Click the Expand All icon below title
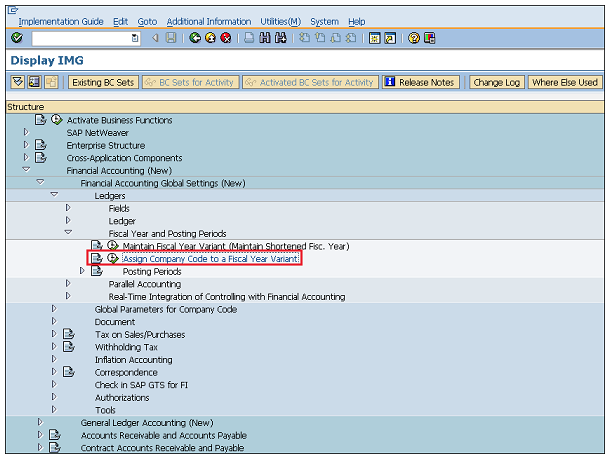The image size is (611, 458). [18, 82]
